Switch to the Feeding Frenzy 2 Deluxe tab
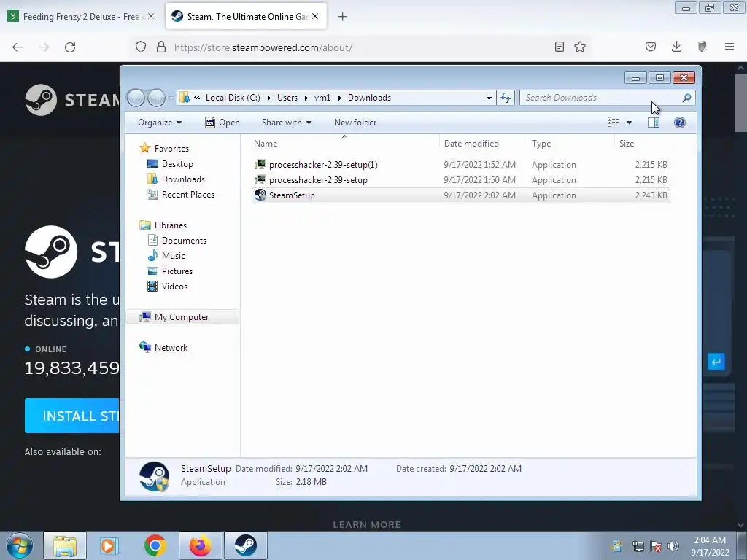Image resolution: width=747 pixels, height=560 pixels. pos(82,17)
